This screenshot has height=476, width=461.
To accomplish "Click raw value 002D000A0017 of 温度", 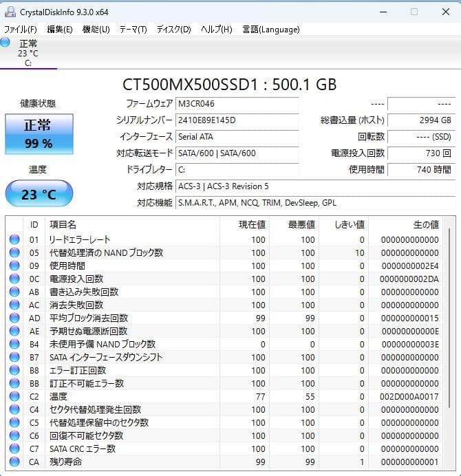I will point(409,396).
